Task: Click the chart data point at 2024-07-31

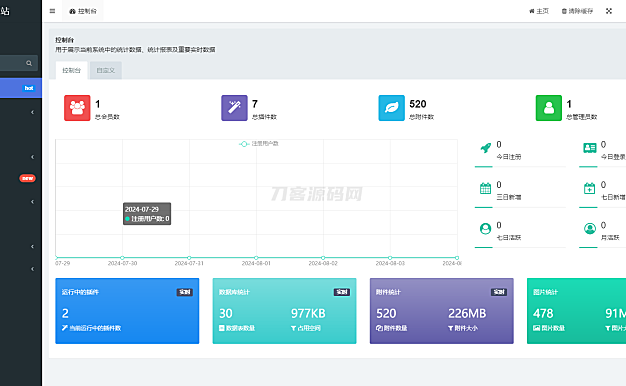Action: pos(189,258)
